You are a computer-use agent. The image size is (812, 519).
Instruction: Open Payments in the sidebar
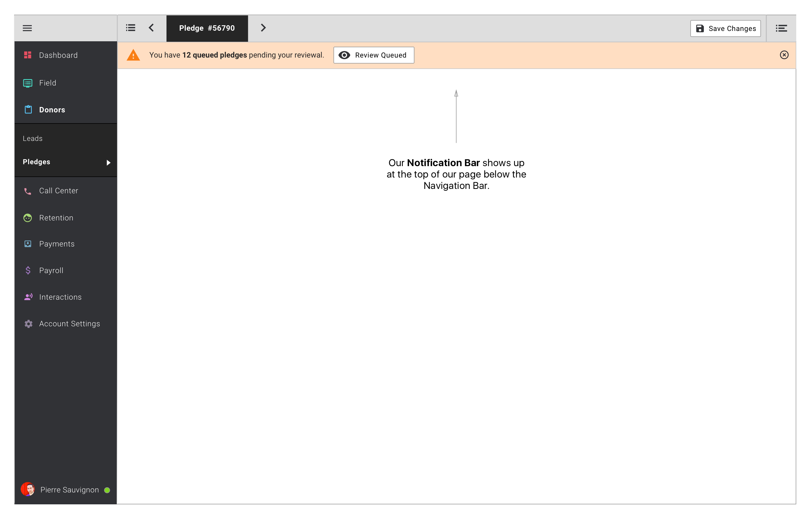tap(65, 244)
